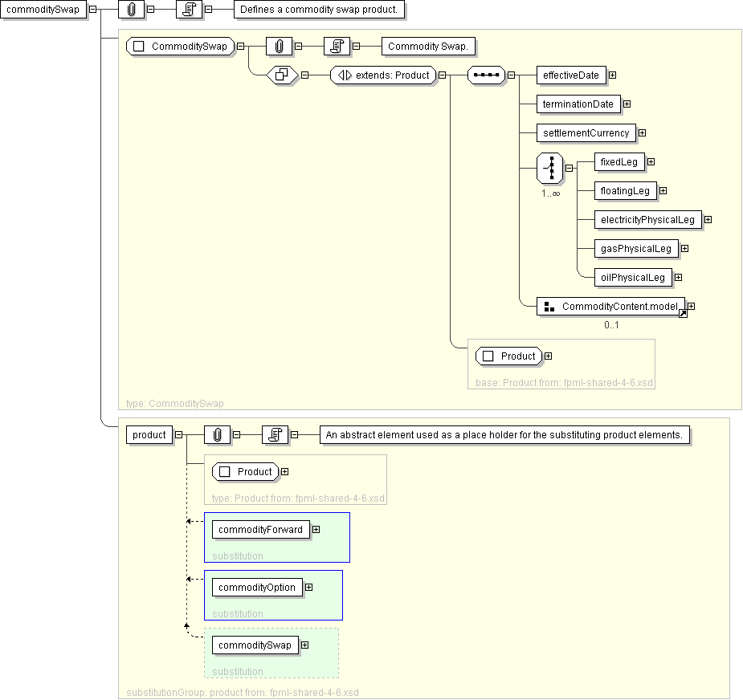Image resolution: width=743 pixels, height=700 pixels.
Task: Expand the terminationDate element
Action: pos(627,104)
